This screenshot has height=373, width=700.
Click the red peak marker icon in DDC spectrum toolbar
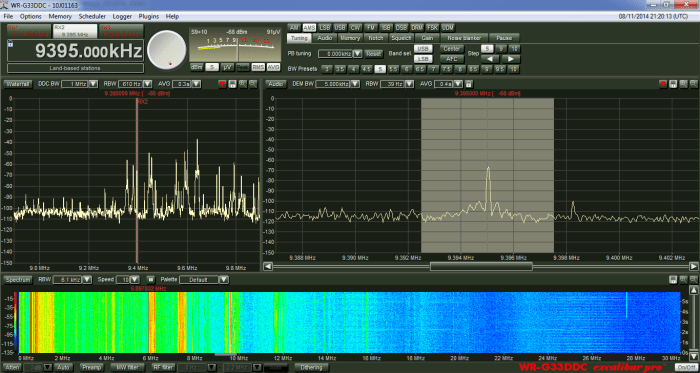(222, 84)
